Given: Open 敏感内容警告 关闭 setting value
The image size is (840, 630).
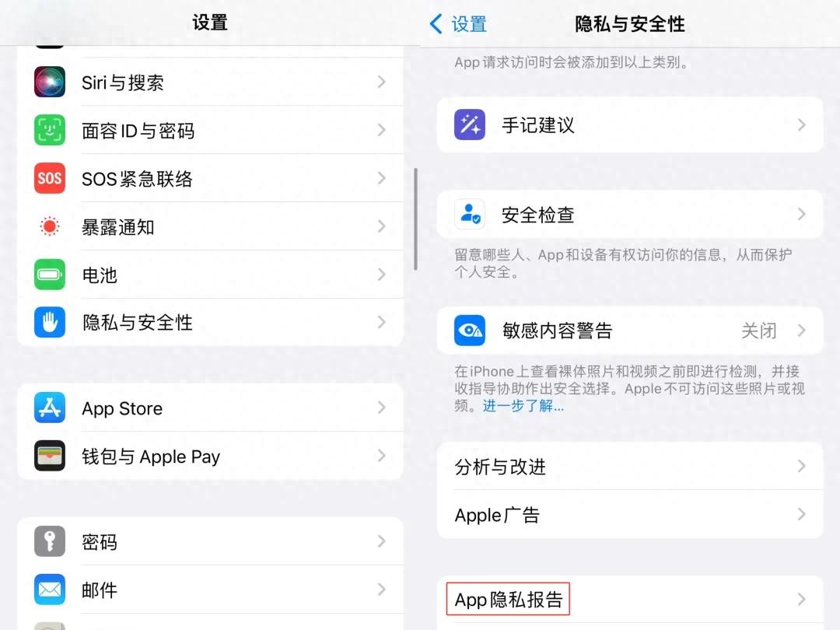Looking at the screenshot, I should (x=758, y=331).
